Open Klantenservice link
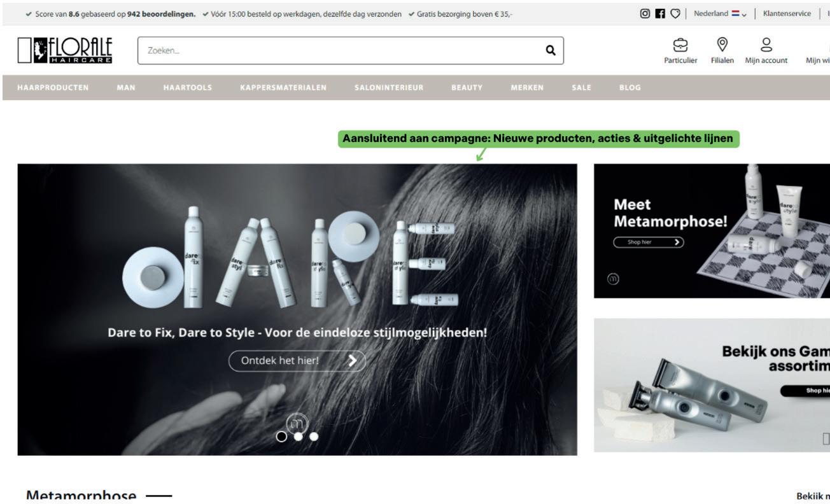This screenshot has height=504, width=830. [785, 14]
